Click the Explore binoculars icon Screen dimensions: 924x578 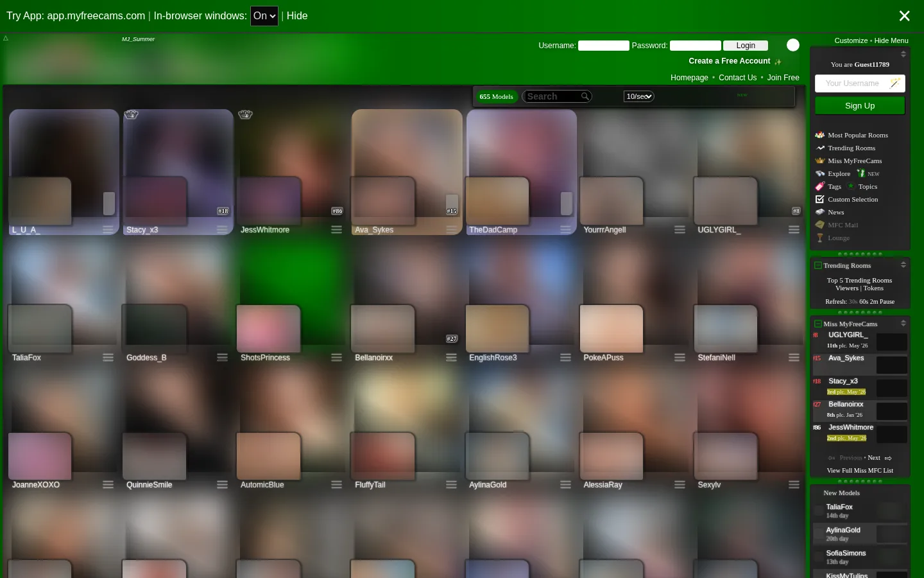pyautogui.click(x=819, y=173)
